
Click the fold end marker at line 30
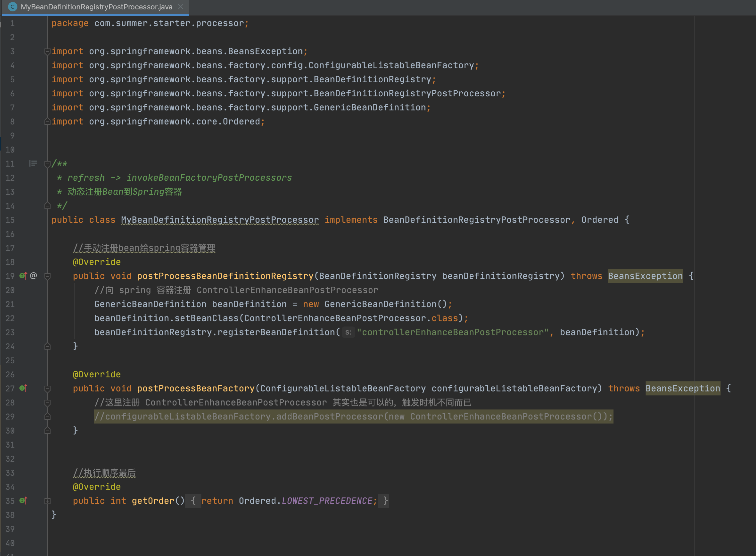(x=48, y=431)
